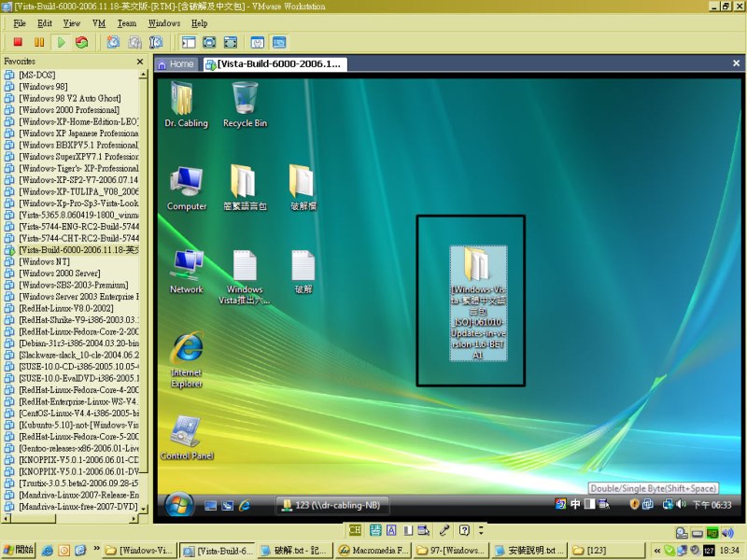Select [Windows-SBS-2003-Premium] favorite
The image size is (747, 560).
tap(74, 286)
